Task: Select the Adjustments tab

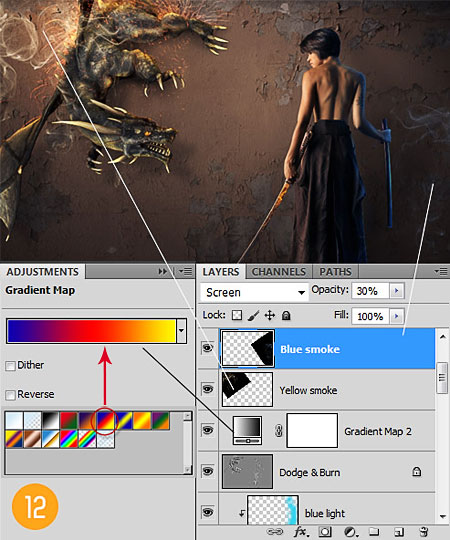Action: (x=42, y=272)
